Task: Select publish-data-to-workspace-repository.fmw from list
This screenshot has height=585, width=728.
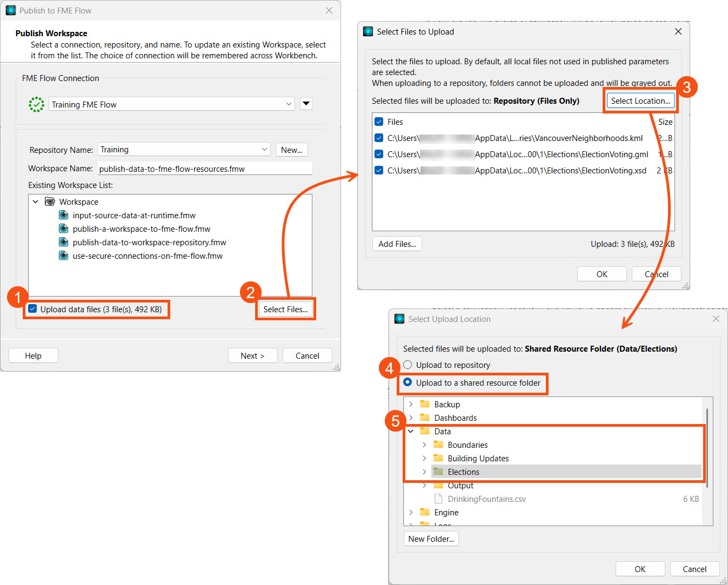Action: (x=149, y=242)
